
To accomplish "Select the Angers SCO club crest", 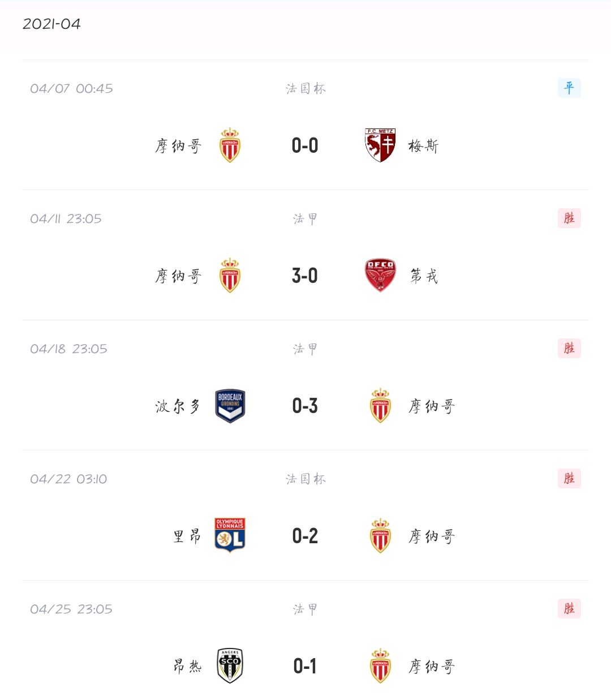I will pos(230,665).
